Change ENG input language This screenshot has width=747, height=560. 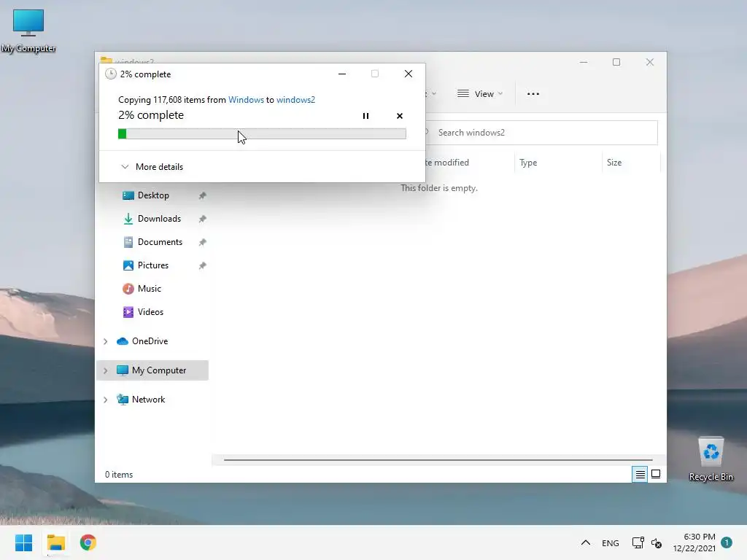coord(611,542)
